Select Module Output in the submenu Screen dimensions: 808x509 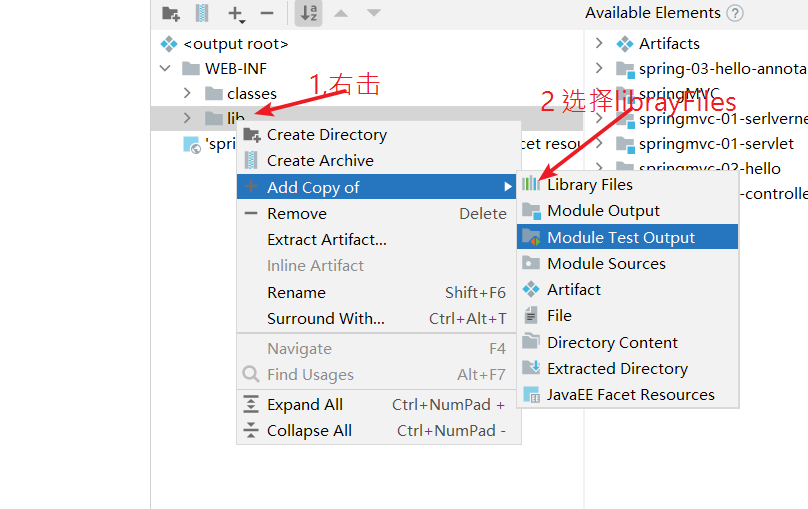(628, 211)
